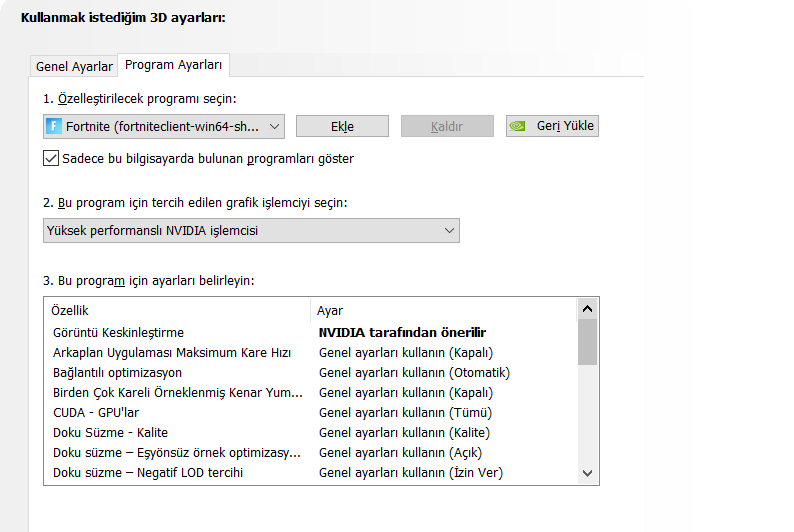Toggle 'Sadece bu bilgisayarda bulunan programları göster' checkbox
The height and width of the screenshot is (532, 794).
pyautogui.click(x=51, y=158)
